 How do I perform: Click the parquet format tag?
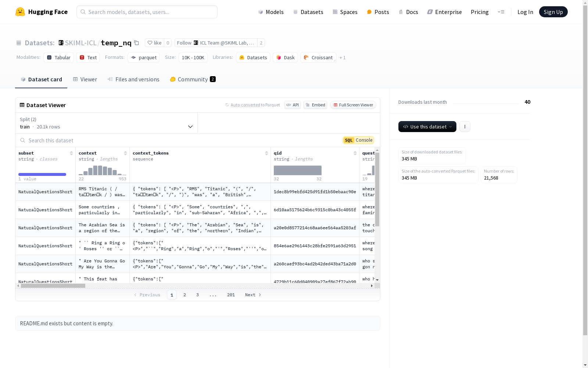click(144, 57)
